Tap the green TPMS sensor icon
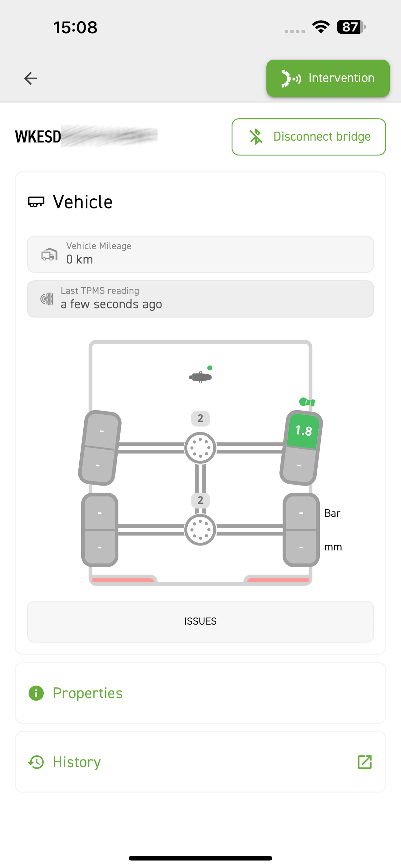Image resolution: width=401 pixels, height=868 pixels. (x=307, y=401)
